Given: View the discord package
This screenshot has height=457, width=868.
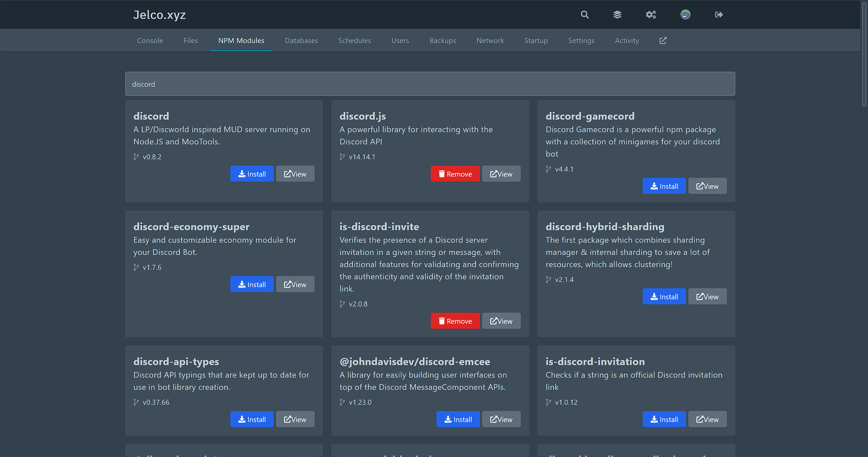Looking at the screenshot, I should [295, 174].
